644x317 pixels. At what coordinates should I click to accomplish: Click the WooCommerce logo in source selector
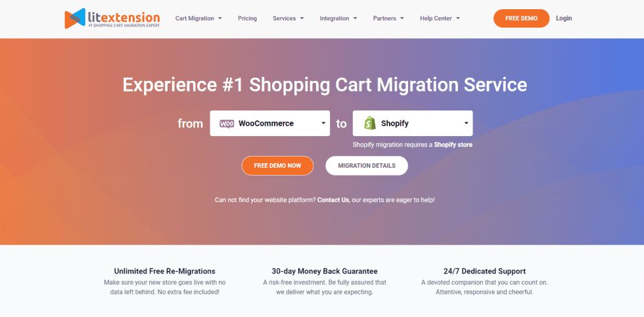coord(227,124)
